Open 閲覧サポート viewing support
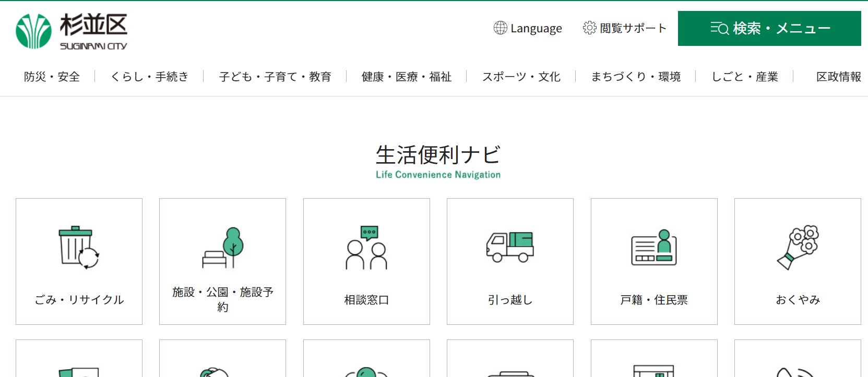Viewport: 868px width, 377px height. tap(625, 28)
